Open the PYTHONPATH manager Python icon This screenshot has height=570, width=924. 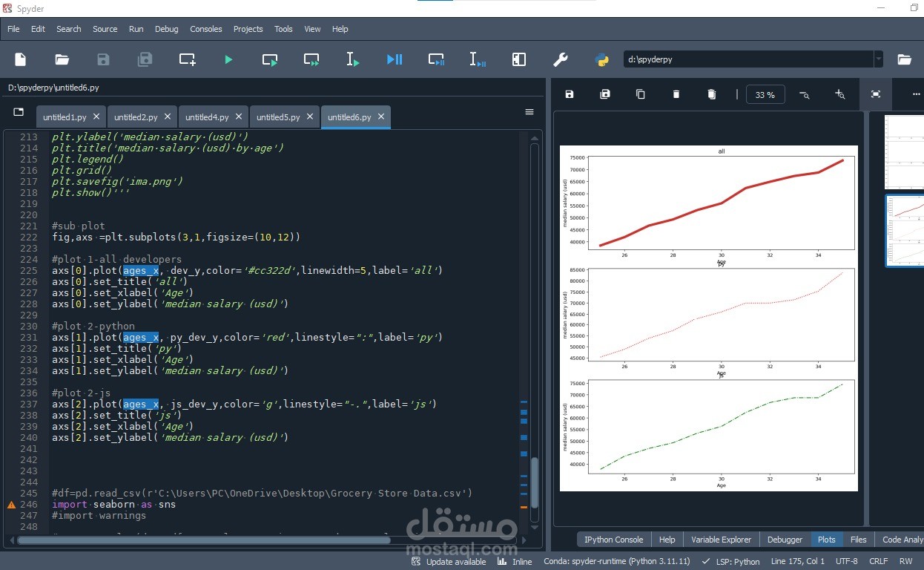[601, 59]
